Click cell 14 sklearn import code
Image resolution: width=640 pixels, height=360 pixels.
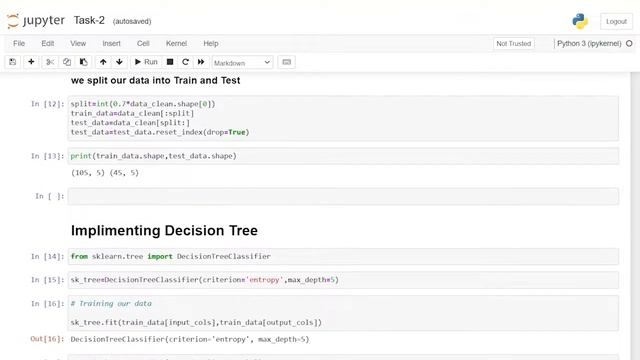pyautogui.click(x=343, y=256)
